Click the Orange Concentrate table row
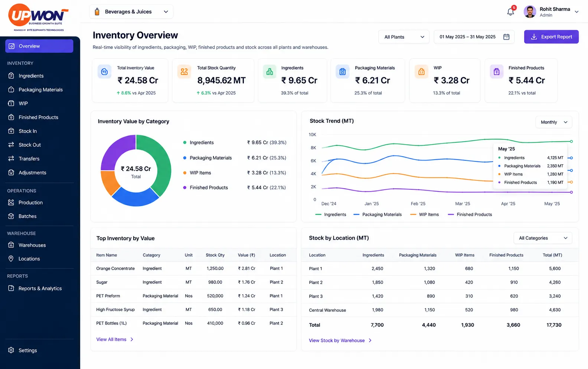The height and width of the screenshot is (369, 588). (x=193, y=268)
